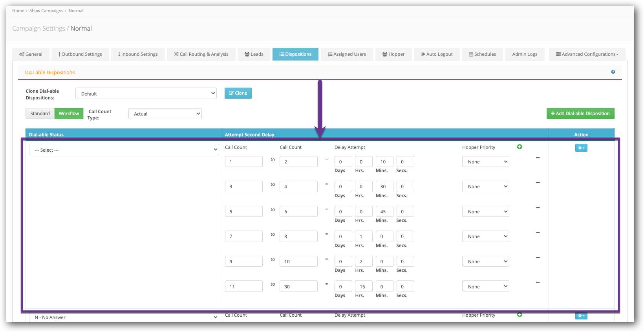Click the Mins field containing 45
Image resolution: width=644 pixels, height=332 pixels.
[384, 212]
